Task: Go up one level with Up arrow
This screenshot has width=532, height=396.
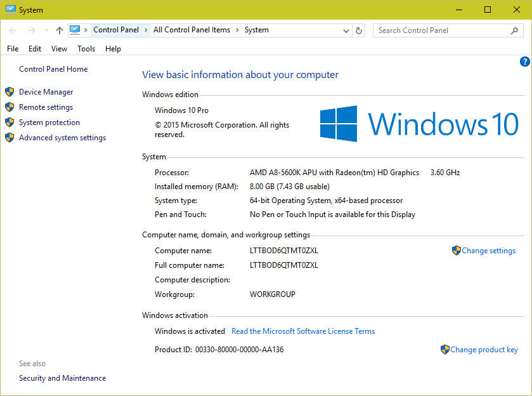Action: click(x=60, y=30)
